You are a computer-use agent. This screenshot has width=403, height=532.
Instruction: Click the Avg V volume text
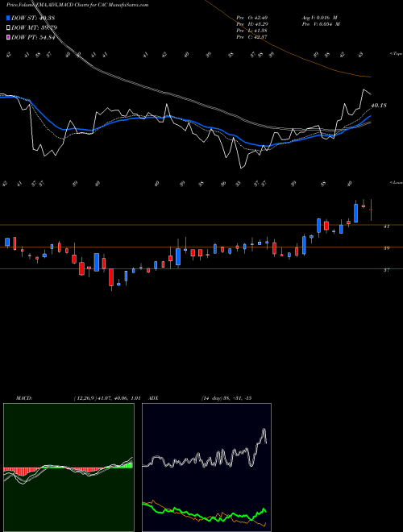click(319, 18)
